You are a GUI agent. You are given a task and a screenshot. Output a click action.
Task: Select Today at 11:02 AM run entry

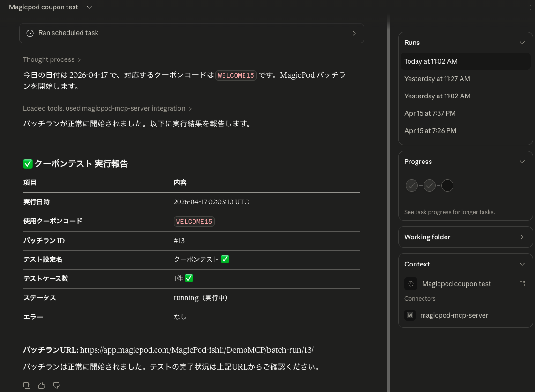coord(431,61)
